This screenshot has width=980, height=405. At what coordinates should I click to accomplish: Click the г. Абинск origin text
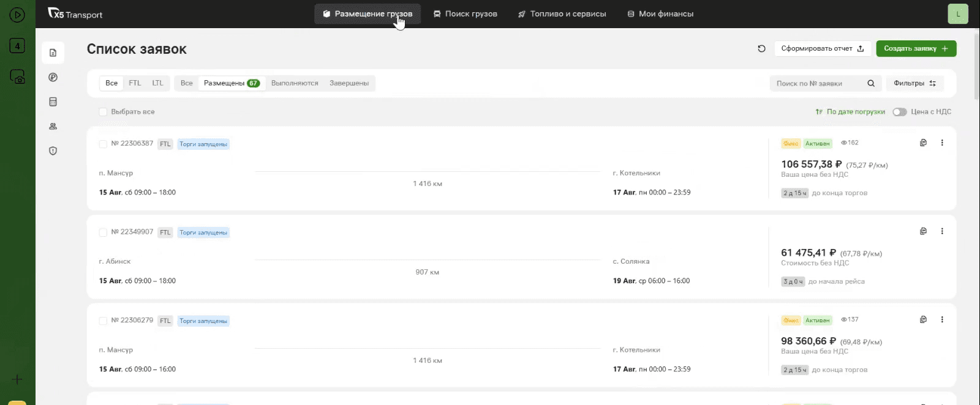point(115,261)
